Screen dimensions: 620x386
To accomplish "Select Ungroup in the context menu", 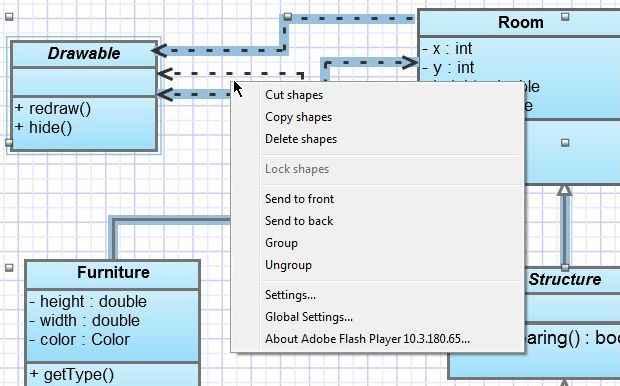I will point(288,265).
